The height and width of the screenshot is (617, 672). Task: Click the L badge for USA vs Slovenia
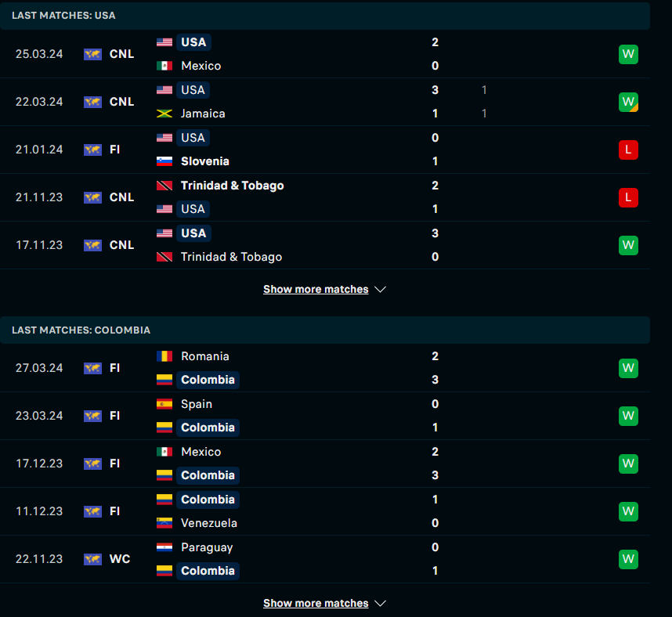click(628, 150)
